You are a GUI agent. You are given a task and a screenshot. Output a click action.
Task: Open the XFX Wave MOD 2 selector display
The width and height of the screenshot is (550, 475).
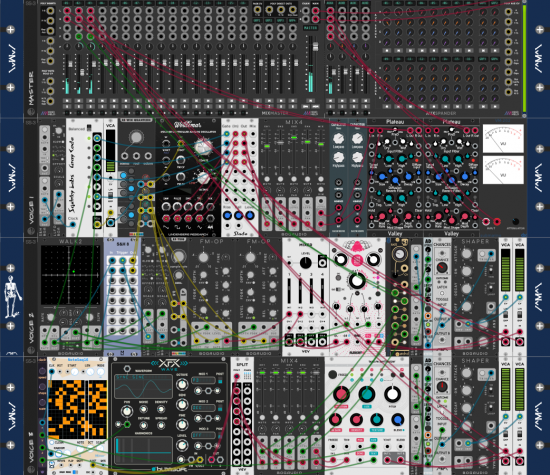[x=203, y=408]
